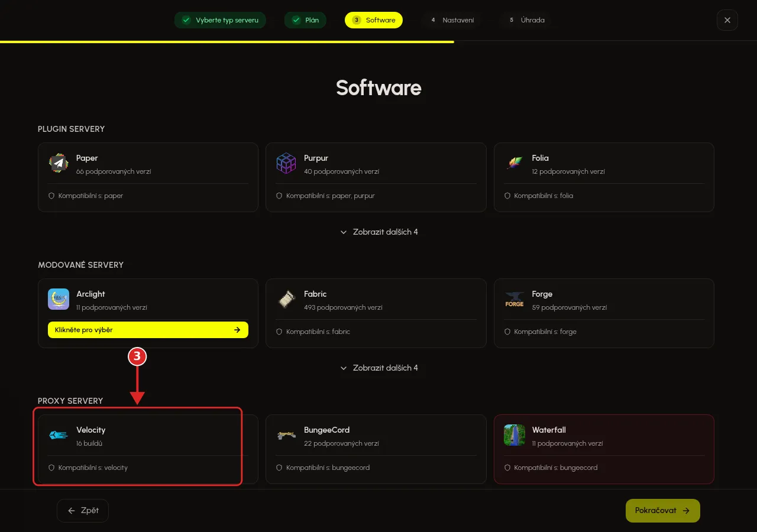Click the 'Software' page title
Image resolution: width=757 pixels, height=532 pixels.
[378, 88]
